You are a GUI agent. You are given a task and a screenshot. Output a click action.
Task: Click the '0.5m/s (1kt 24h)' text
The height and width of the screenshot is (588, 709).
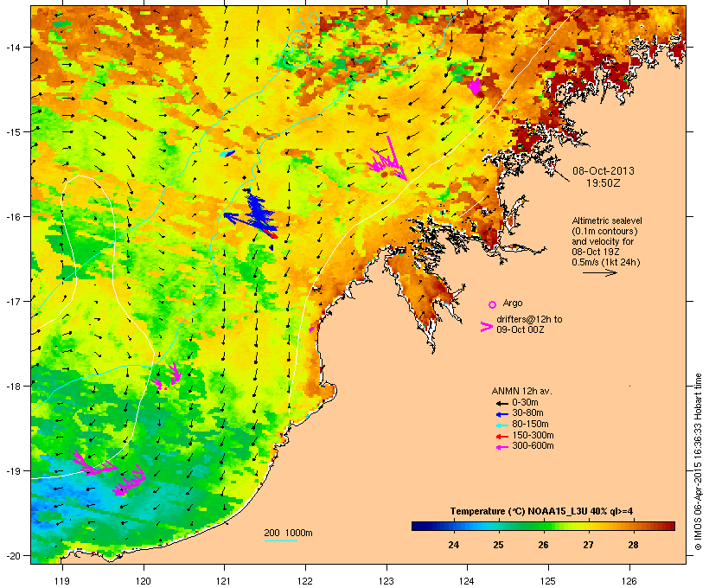(x=606, y=262)
